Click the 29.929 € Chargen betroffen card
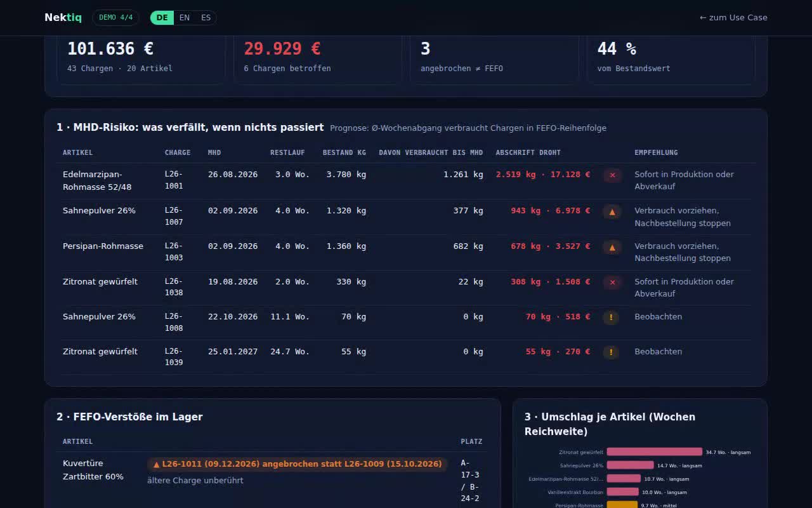This screenshot has width=812, height=508. click(318, 58)
